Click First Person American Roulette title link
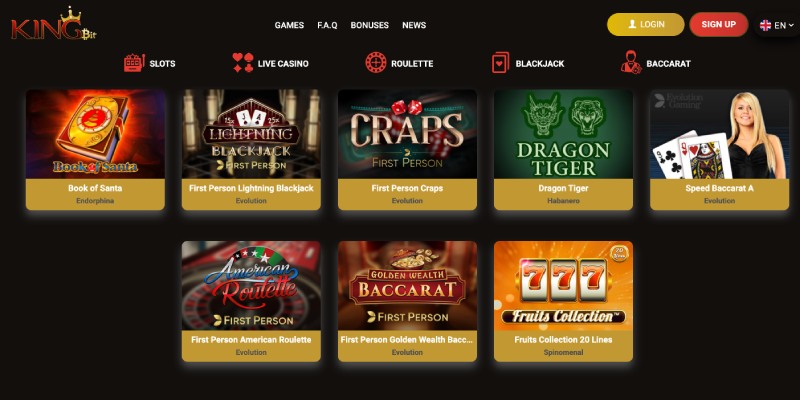Viewport: 800px width, 400px height. click(251, 340)
